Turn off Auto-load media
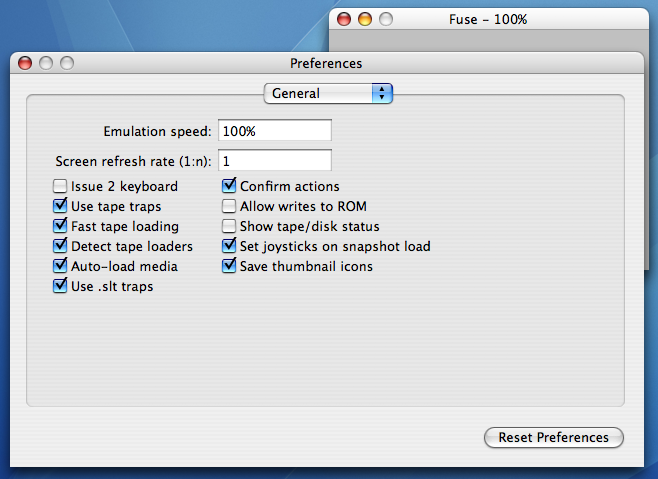Viewport: 658px width, 479px height. [60, 267]
